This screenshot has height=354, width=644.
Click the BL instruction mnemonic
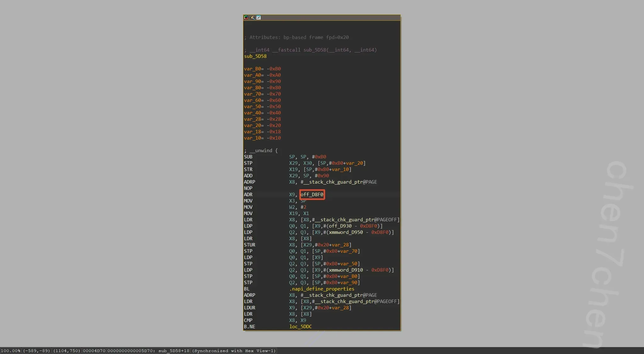click(246, 289)
